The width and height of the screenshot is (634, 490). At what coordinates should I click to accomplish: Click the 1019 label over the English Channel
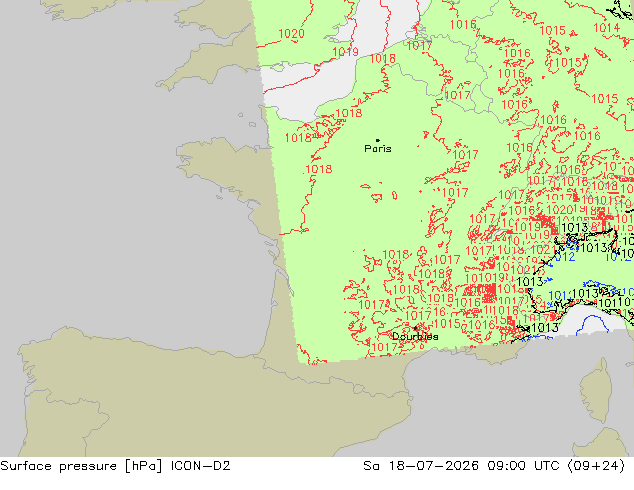tap(345, 52)
